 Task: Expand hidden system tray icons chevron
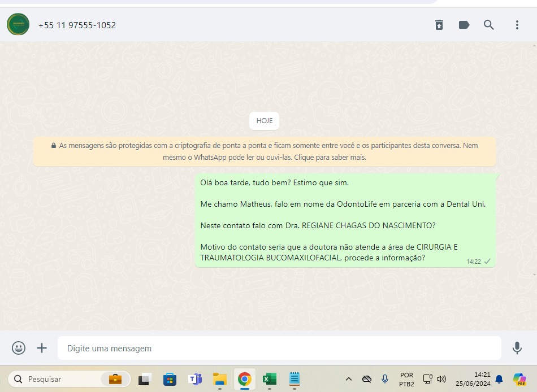point(349,379)
